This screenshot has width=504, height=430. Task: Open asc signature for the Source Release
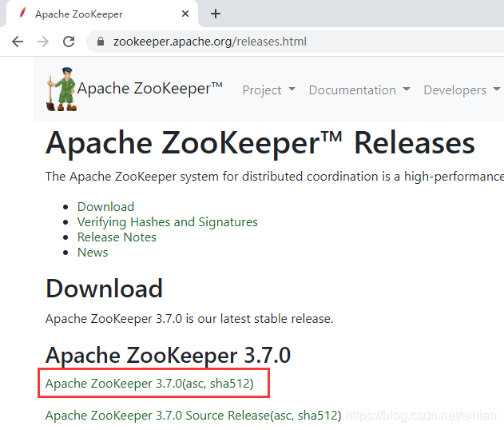click(283, 416)
